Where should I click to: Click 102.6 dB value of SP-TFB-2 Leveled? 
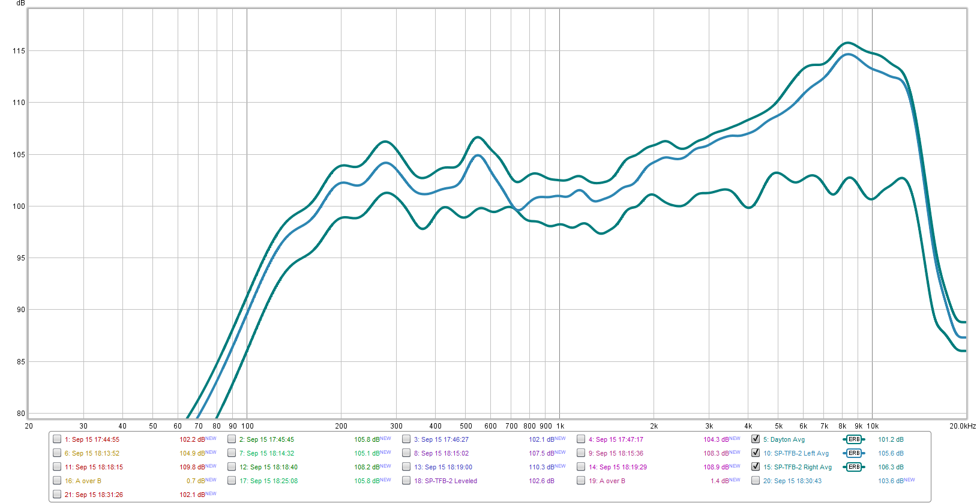(x=541, y=481)
